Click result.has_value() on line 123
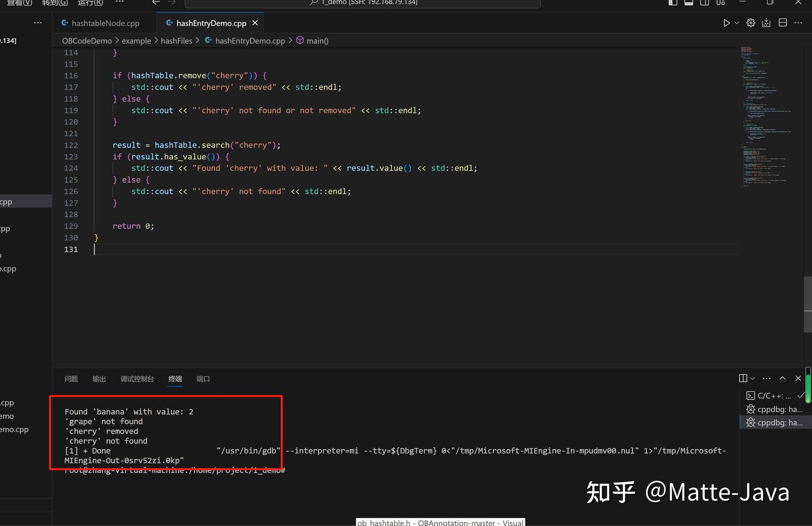The height and width of the screenshot is (526, 812). point(175,157)
